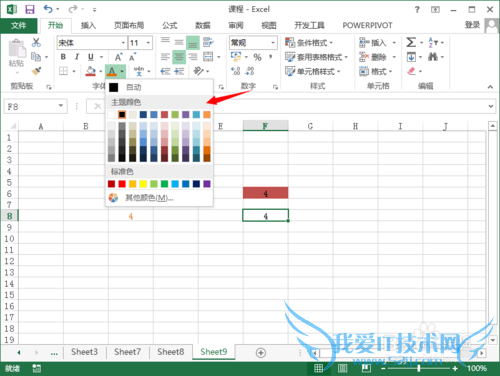Apply Percent Style with the % icon
This screenshot has height=376, width=500.
click(257, 57)
